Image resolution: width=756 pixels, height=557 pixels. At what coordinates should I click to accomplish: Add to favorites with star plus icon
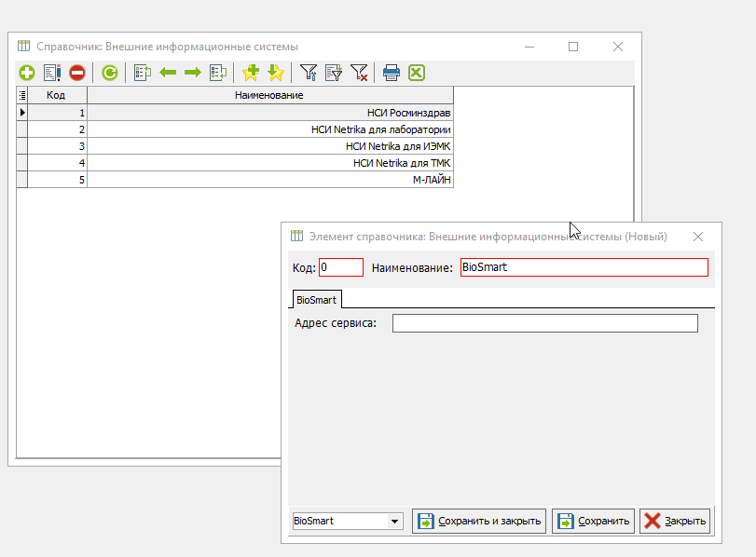[x=251, y=73]
